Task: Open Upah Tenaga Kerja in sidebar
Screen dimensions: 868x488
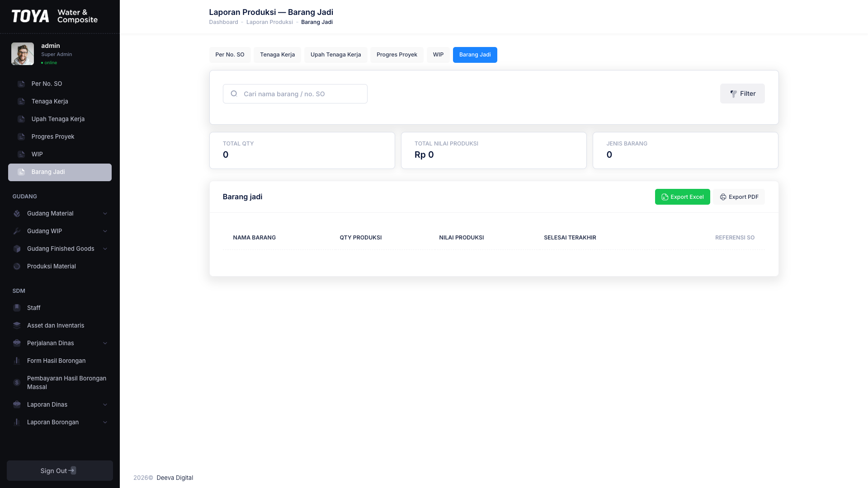Action: coord(60,119)
